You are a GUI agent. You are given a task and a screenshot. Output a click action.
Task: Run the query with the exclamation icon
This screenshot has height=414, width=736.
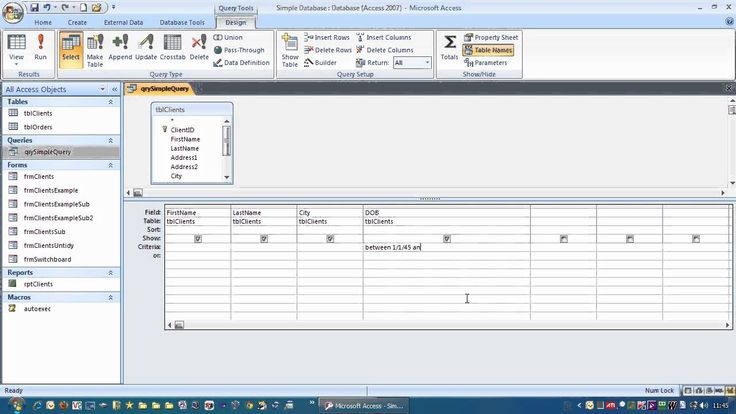(40, 47)
